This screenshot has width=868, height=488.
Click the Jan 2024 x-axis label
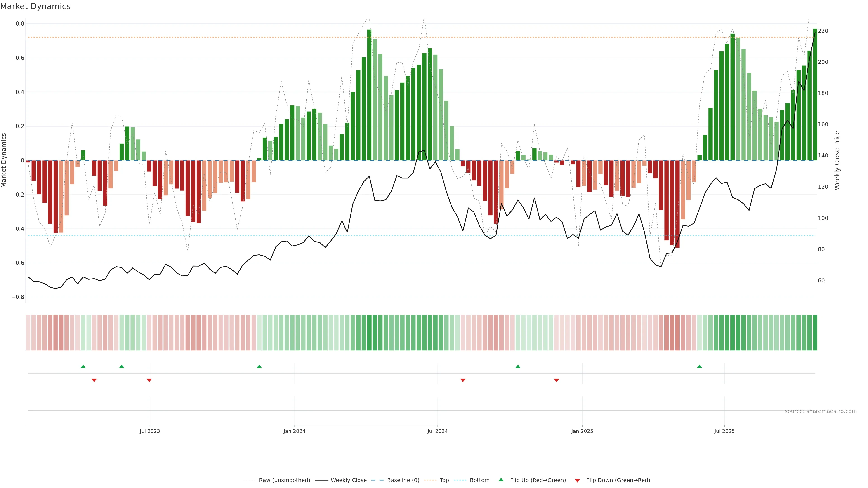pyautogui.click(x=294, y=431)
